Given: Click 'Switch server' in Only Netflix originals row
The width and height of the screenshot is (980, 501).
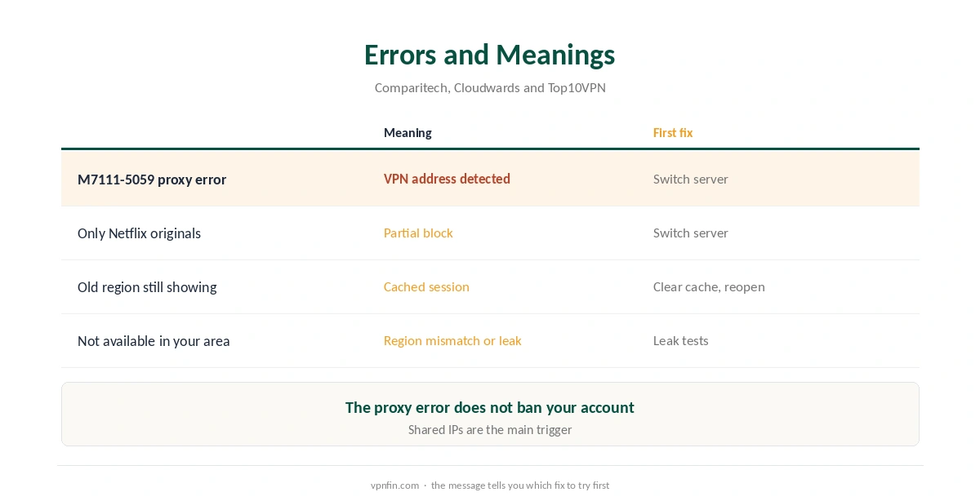Looking at the screenshot, I should (x=690, y=233).
